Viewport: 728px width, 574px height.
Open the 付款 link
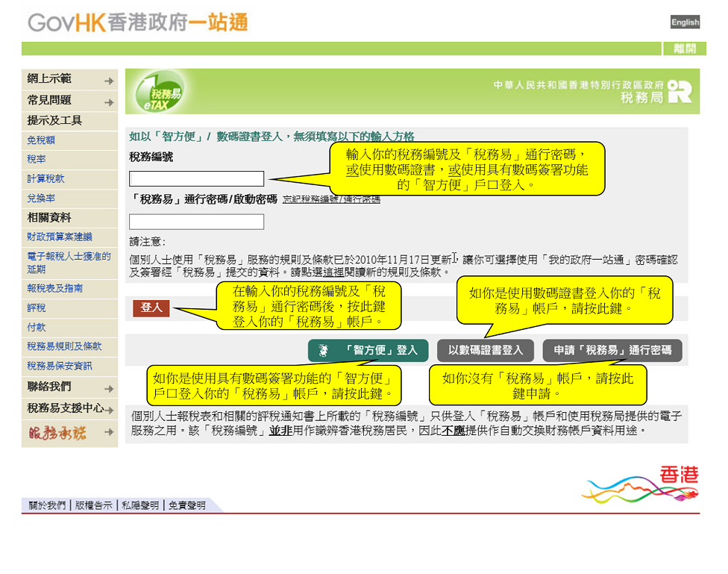[x=37, y=328]
